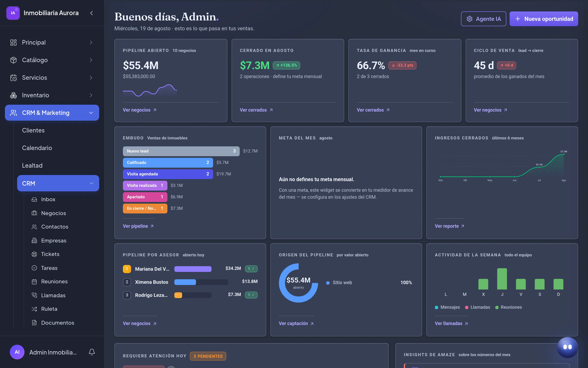Click the Negocios icon in sidebar
The width and height of the screenshot is (588, 368).
(34, 213)
